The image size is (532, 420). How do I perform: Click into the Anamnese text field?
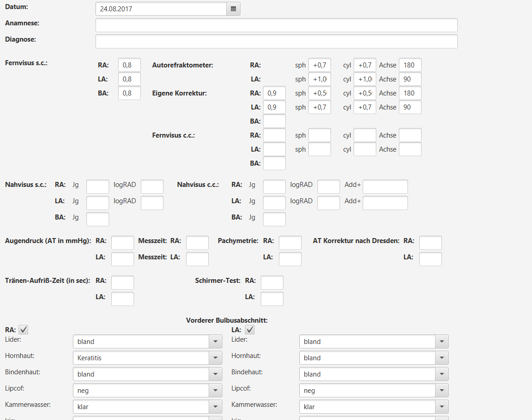tap(277, 25)
